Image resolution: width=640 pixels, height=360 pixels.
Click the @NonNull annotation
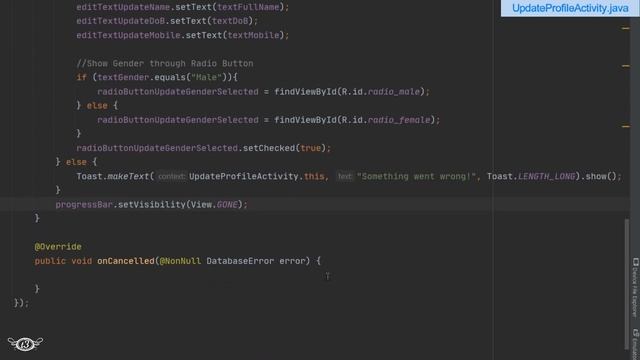(180, 260)
